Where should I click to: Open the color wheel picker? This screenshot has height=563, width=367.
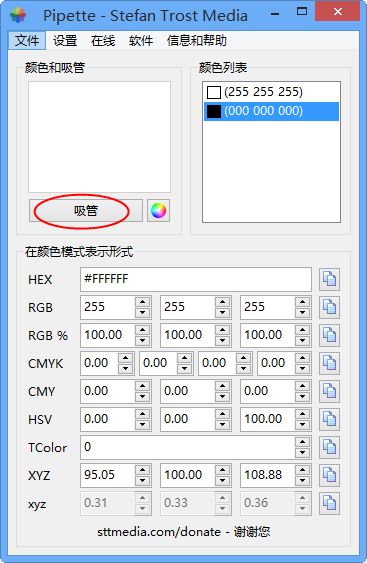pyautogui.click(x=158, y=210)
